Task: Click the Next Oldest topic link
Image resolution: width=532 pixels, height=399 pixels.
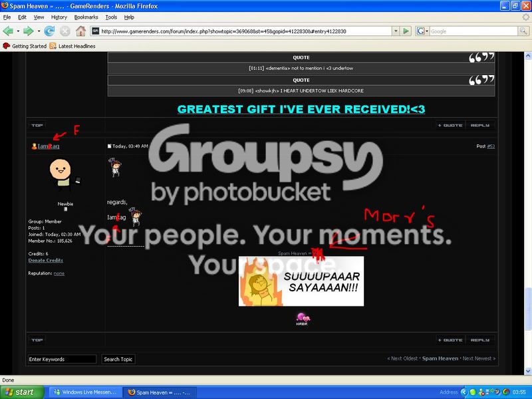Action: pyautogui.click(x=402, y=358)
